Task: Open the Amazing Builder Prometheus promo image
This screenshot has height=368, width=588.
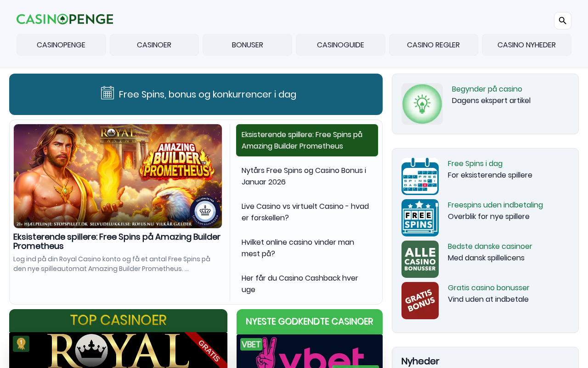Action: click(118, 176)
